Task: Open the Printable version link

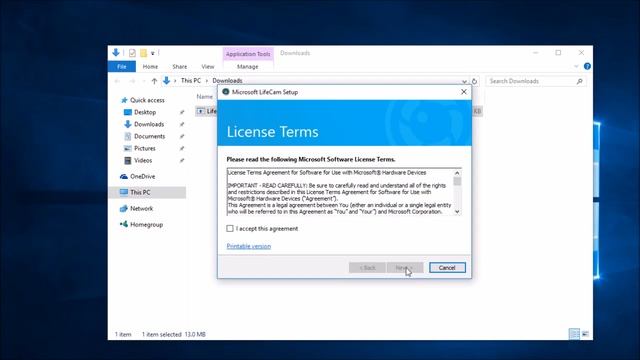Action: pos(249,246)
